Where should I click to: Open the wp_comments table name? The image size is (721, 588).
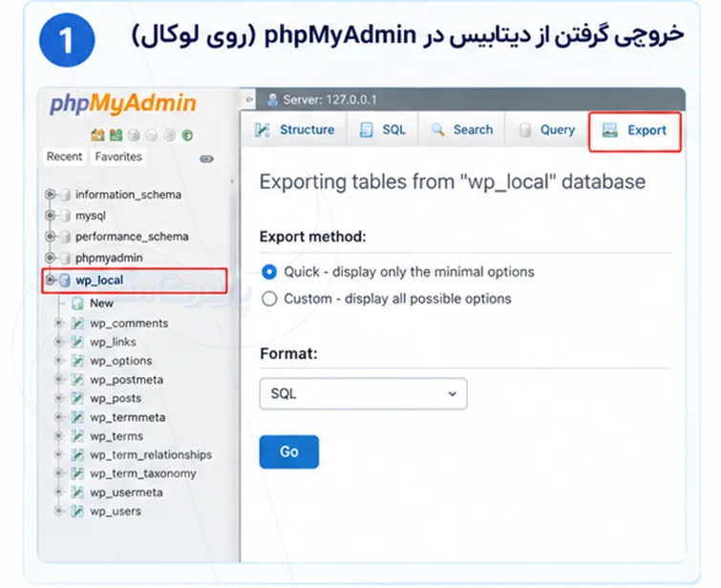[x=129, y=324]
